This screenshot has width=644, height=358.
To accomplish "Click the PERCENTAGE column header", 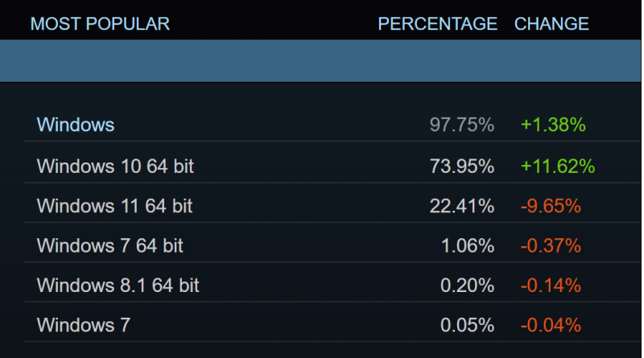I will [437, 24].
